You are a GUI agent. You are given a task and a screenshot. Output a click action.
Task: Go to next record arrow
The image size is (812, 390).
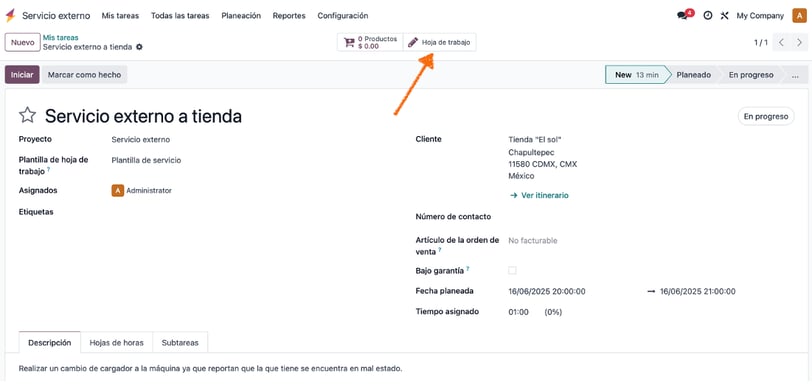(x=799, y=42)
